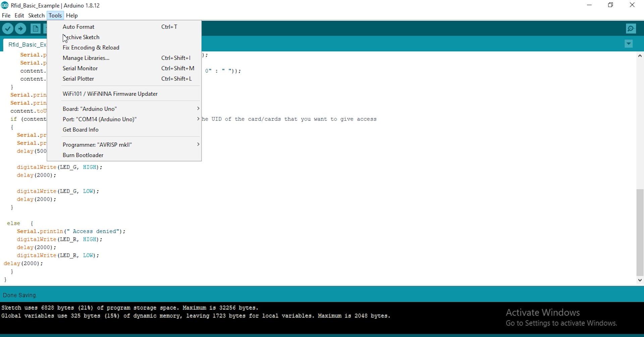Launch Serial Plotter from Tools menu
This screenshot has height=337, width=644.
pyautogui.click(x=78, y=79)
